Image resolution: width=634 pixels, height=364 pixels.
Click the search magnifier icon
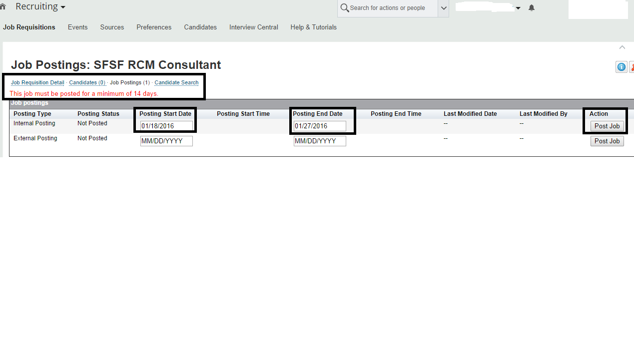click(345, 8)
